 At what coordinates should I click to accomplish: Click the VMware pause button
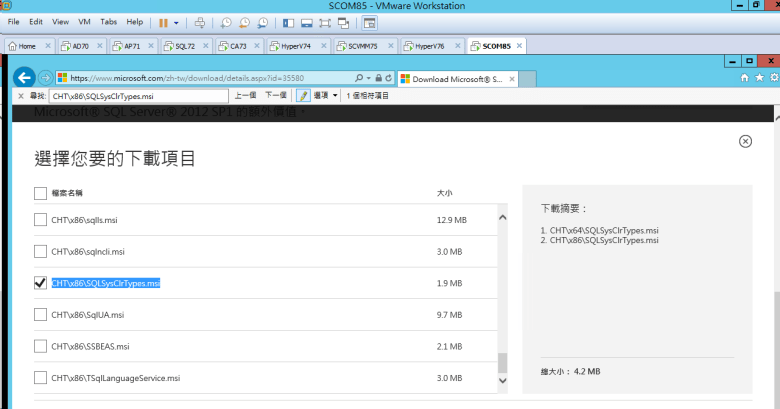[164, 21]
